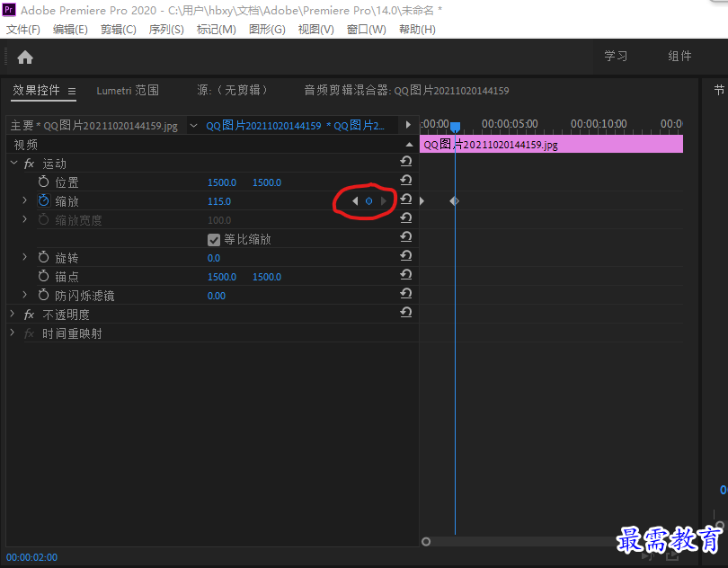The image size is (728, 568).
Task: Expand the 时间重映射 effect group
Action: coord(13,333)
